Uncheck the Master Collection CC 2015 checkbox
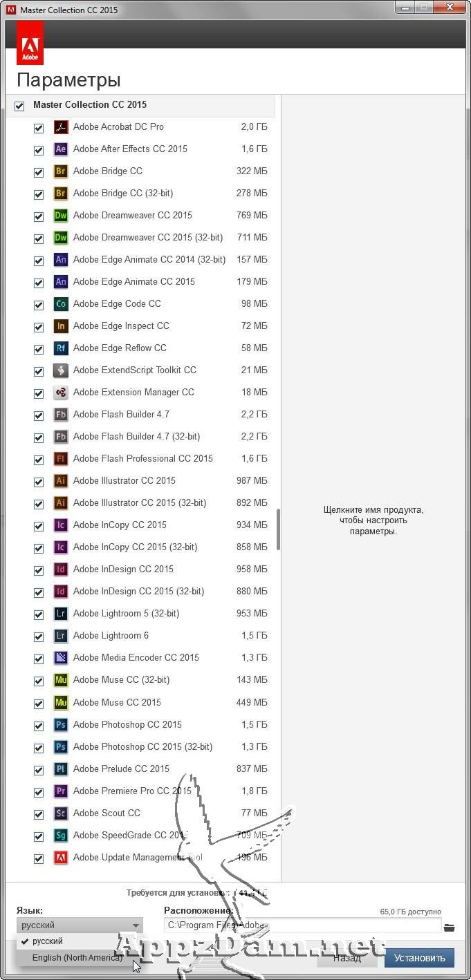This screenshot has height=980, width=471. point(19,106)
